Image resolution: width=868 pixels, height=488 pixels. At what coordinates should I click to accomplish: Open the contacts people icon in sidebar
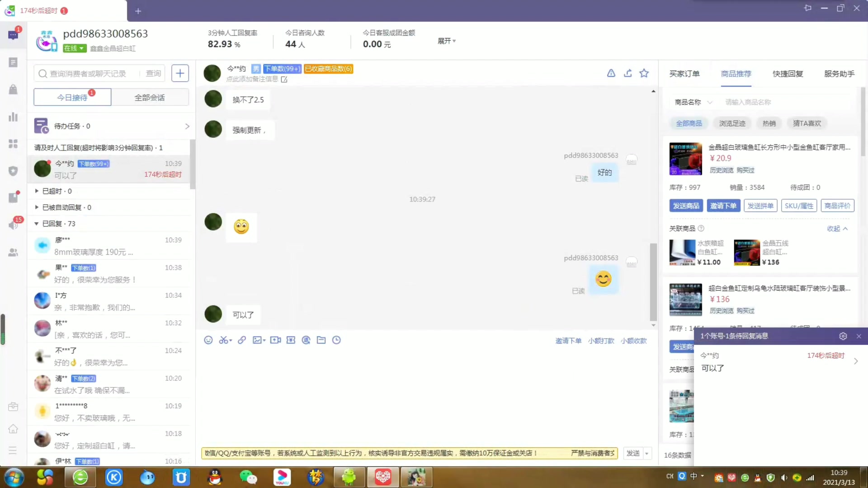tap(13, 253)
